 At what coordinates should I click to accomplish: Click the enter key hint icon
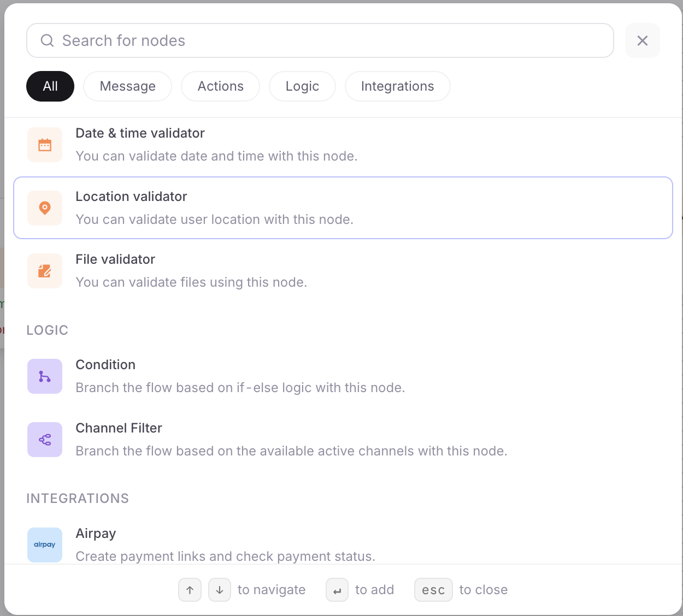click(337, 590)
